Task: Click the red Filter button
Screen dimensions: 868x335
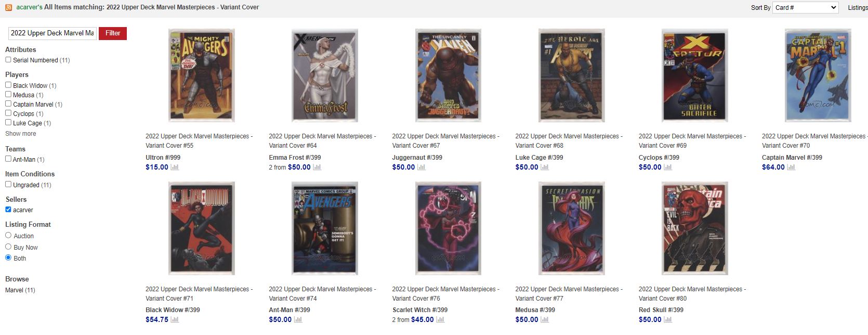Action: [113, 33]
